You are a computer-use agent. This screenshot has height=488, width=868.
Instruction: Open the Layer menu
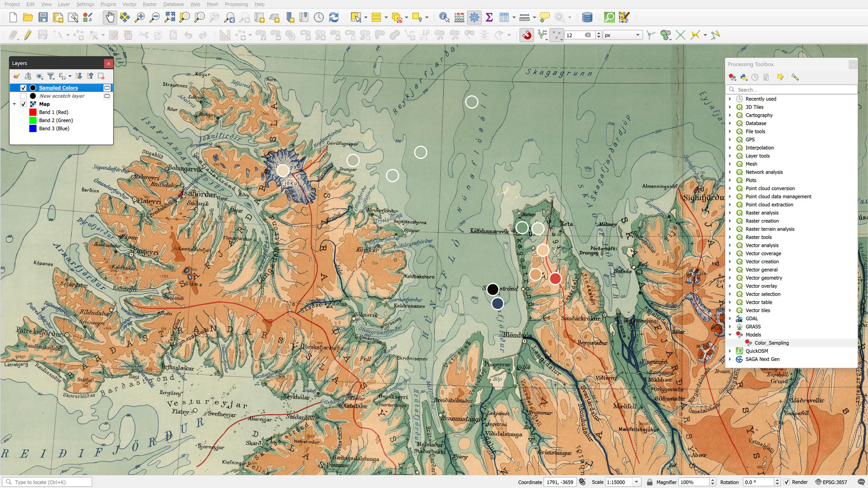pyautogui.click(x=64, y=4)
